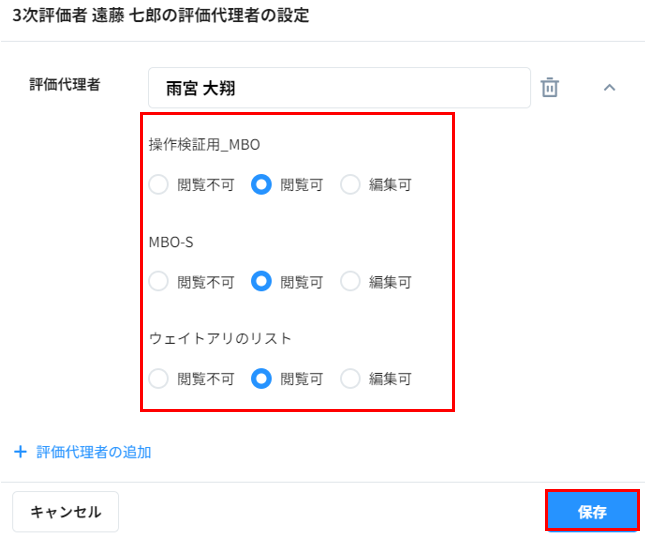645x539 pixels.
Task: Click the 操作検証用_MBO section label
Action: tap(204, 144)
